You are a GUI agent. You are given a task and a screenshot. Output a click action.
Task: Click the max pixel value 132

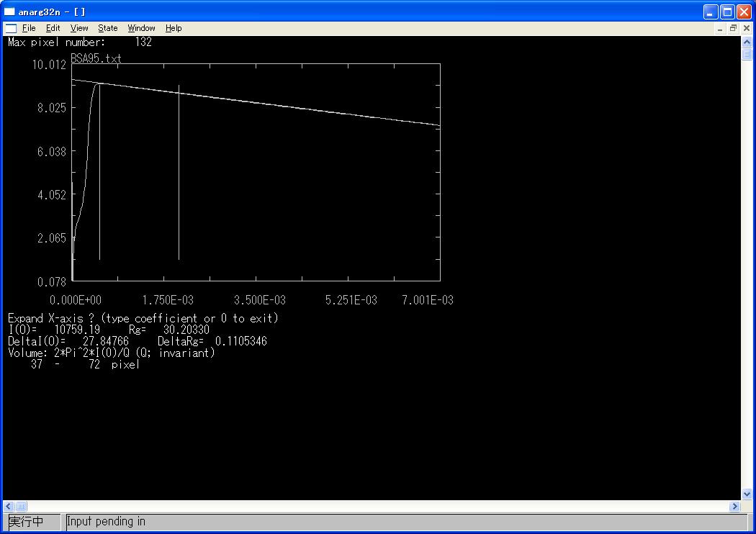pyautogui.click(x=143, y=42)
